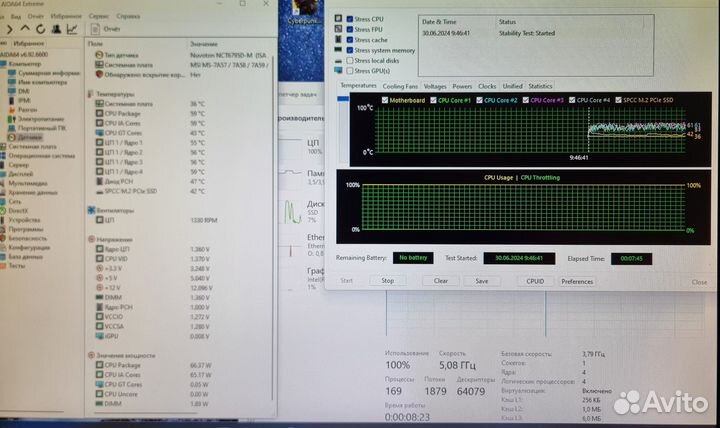This screenshot has height=428, width=720.
Task: Click the forward arrow in AIDA64 toolbar
Action: [x=10, y=29]
